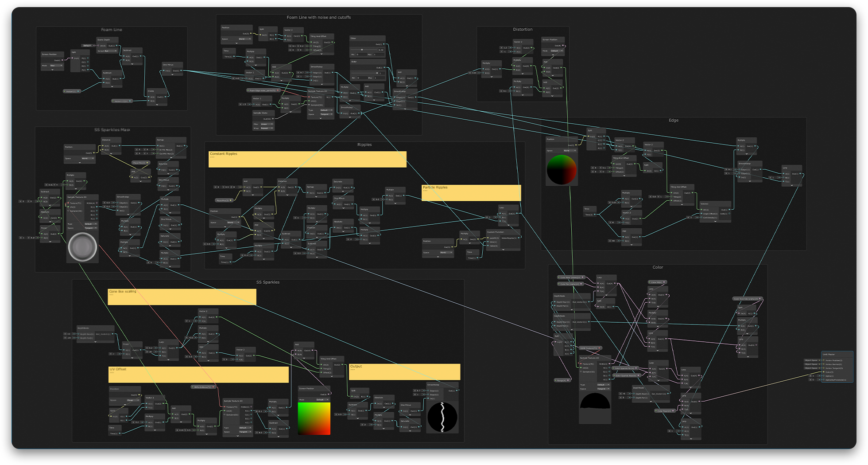Click the Unlit Master node title
Image resolution: width=868 pixels, height=465 pixels.
click(829, 355)
